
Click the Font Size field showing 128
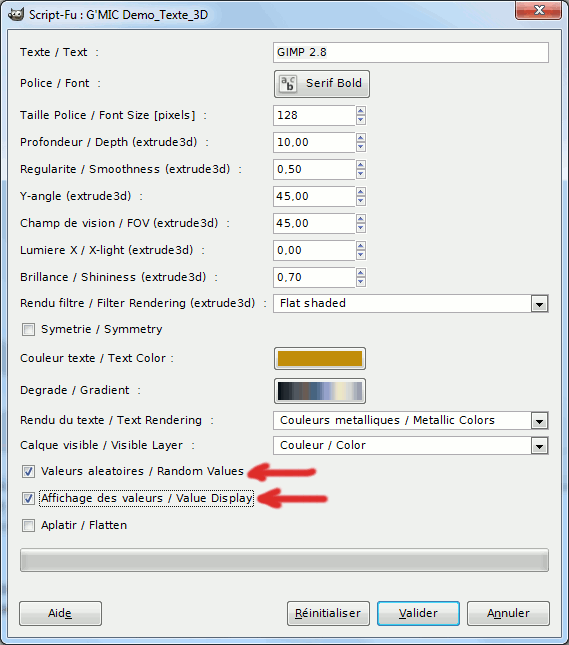(314, 115)
